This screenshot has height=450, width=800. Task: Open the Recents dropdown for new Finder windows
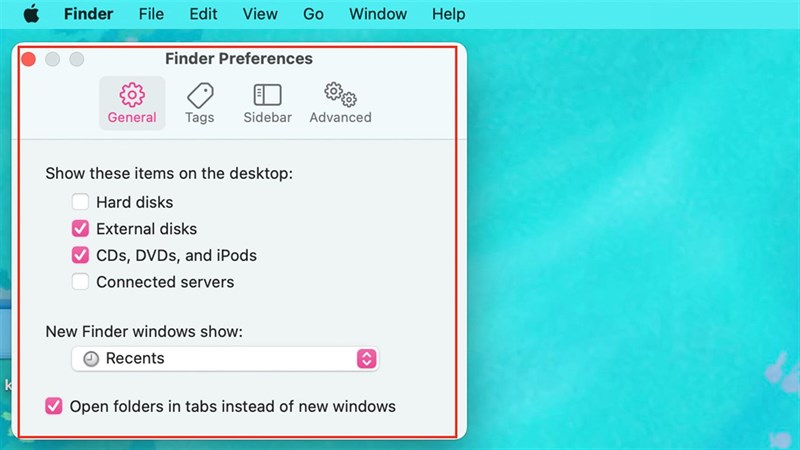(x=225, y=359)
